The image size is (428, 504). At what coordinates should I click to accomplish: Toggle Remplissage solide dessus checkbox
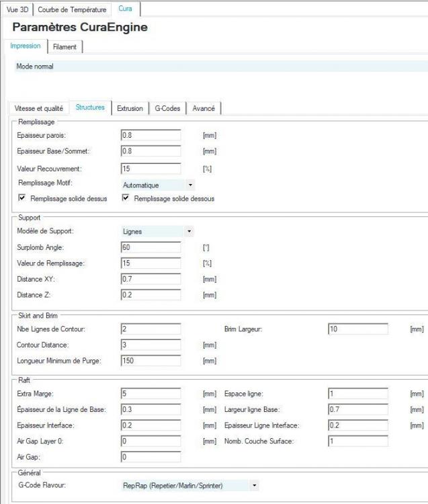tap(22, 198)
